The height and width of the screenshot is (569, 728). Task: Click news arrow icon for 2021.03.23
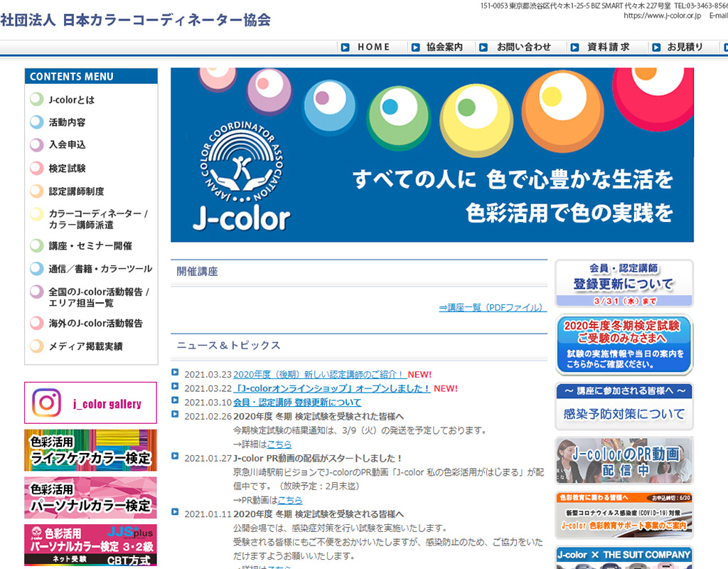(175, 372)
